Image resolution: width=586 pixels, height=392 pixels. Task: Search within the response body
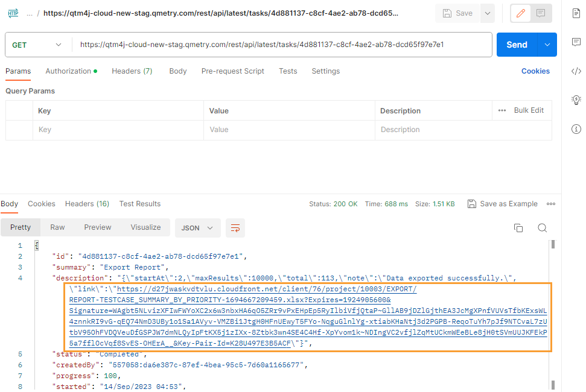tap(542, 228)
